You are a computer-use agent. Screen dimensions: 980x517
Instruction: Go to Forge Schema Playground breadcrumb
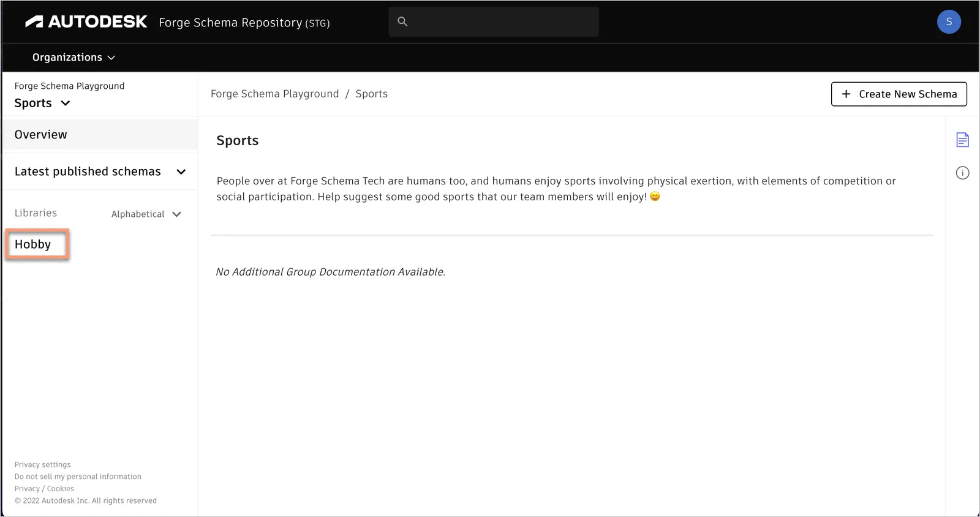click(x=274, y=94)
